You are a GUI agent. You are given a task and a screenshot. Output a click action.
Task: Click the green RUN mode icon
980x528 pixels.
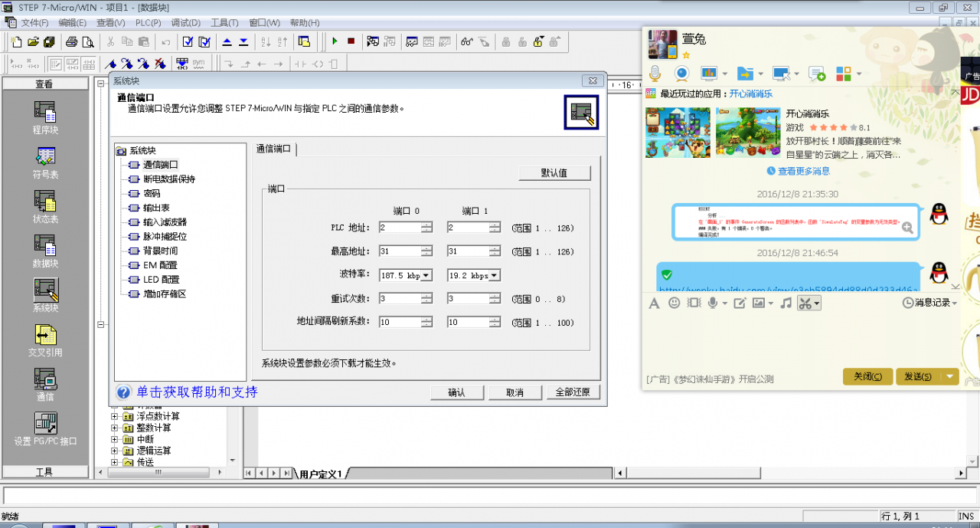(335, 41)
